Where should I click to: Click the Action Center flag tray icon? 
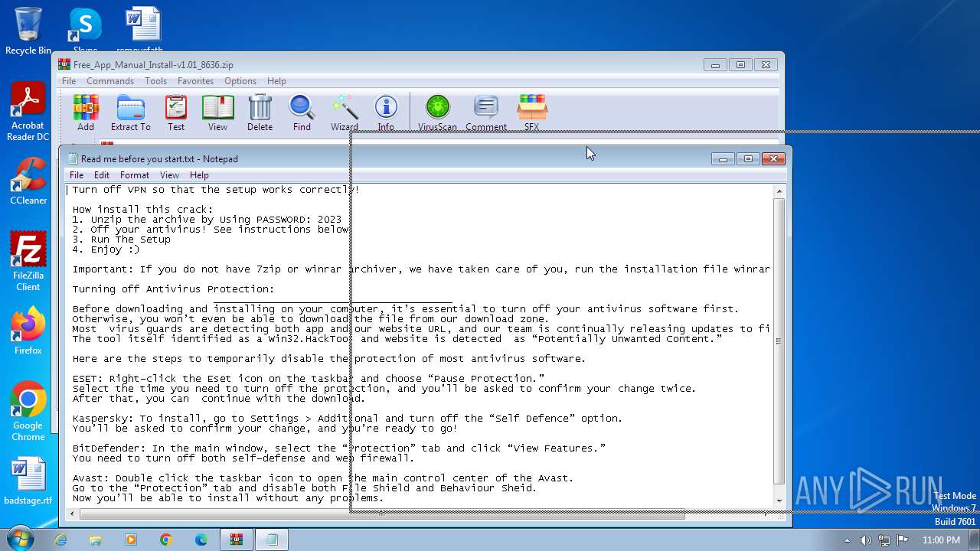[903, 540]
